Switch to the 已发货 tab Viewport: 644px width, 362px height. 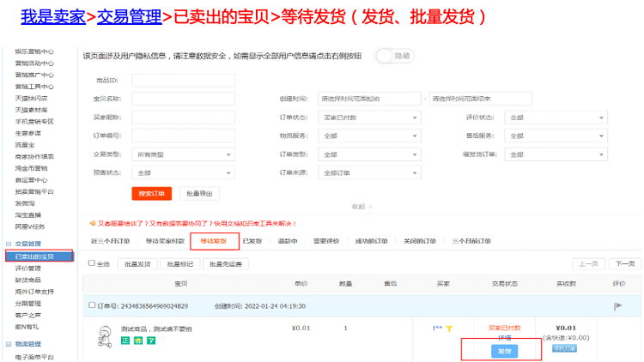(252, 242)
